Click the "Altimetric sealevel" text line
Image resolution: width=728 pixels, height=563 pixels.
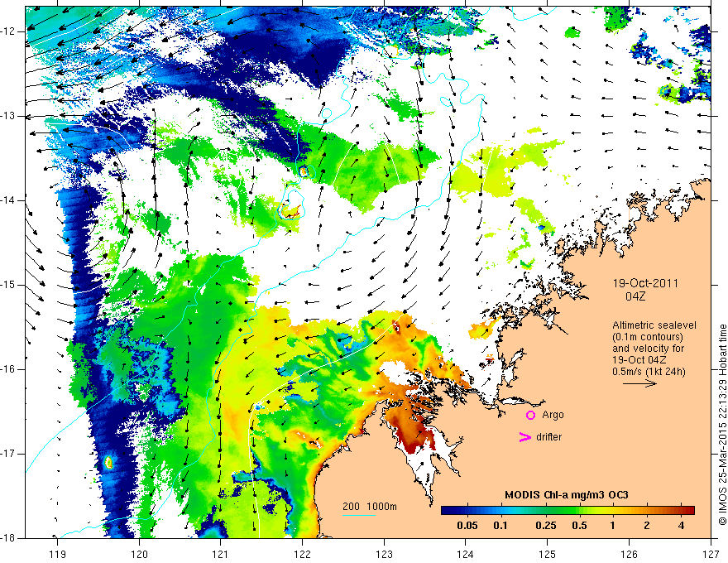click(654, 325)
